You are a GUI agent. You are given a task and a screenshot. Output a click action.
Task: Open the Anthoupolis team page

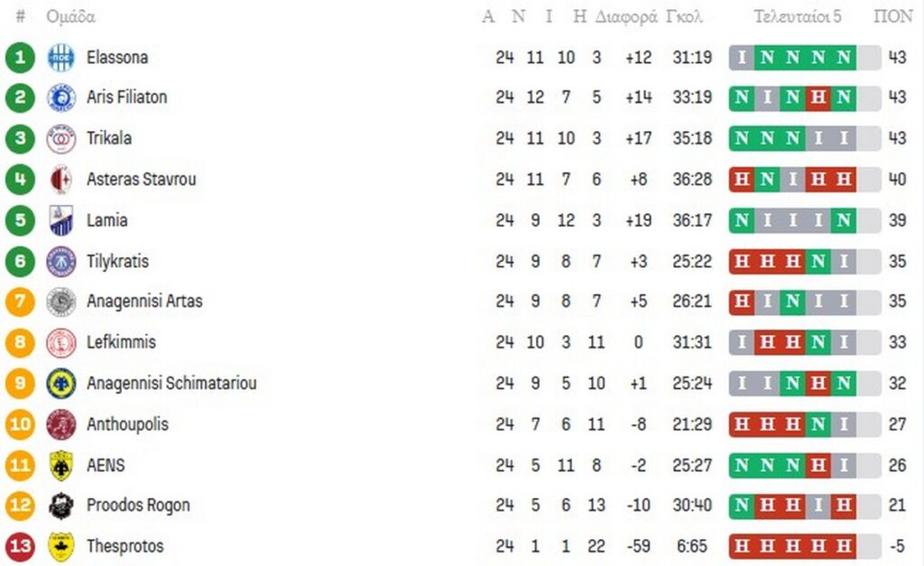point(127,424)
